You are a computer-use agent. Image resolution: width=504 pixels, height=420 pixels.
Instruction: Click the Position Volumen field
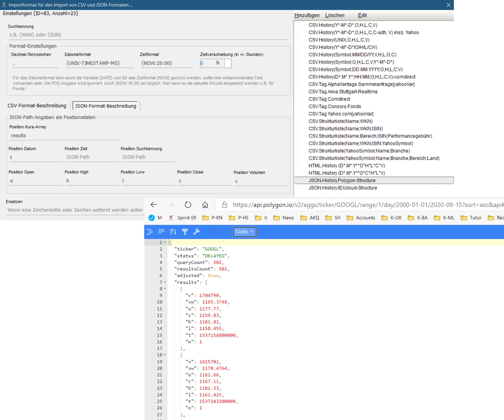pos(261,181)
